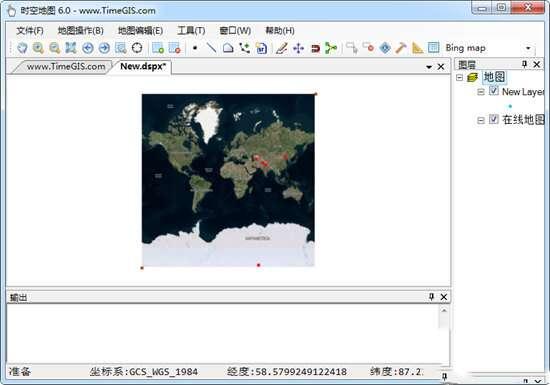Close the 输出 output panel
550x385 pixels.
point(444,297)
